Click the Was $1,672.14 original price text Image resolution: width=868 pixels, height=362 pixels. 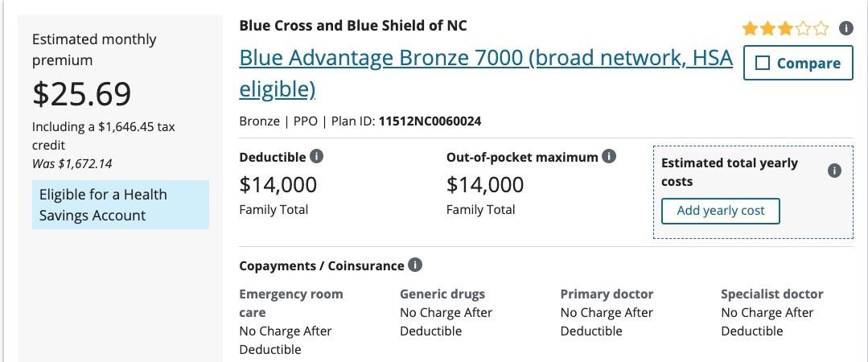(72, 163)
